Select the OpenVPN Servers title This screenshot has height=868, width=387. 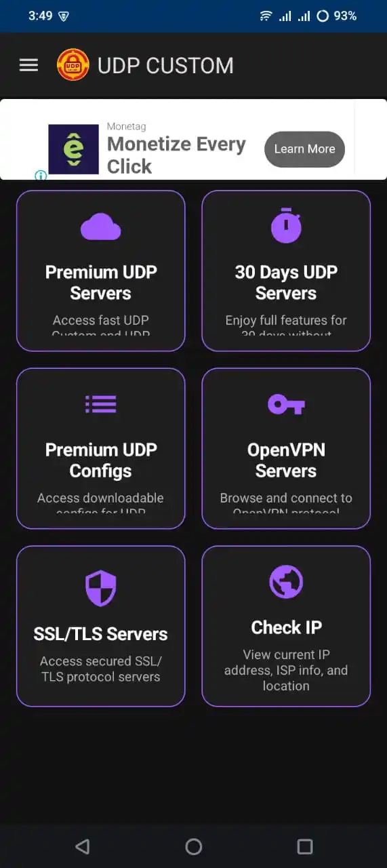coord(286,460)
